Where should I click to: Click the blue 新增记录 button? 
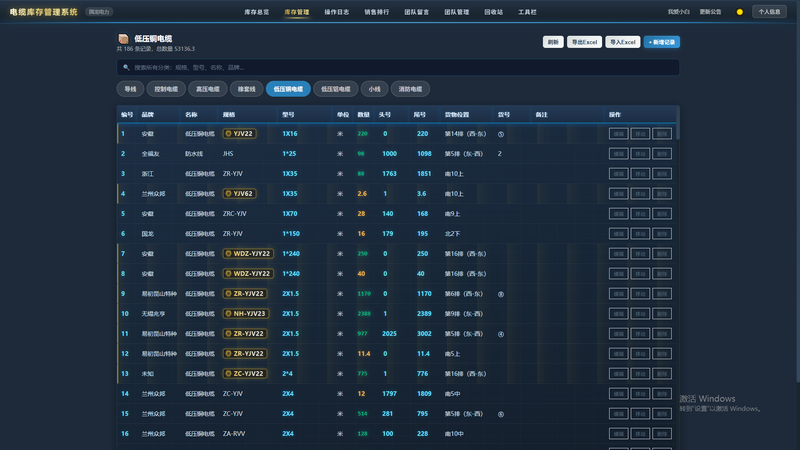[x=662, y=42]
